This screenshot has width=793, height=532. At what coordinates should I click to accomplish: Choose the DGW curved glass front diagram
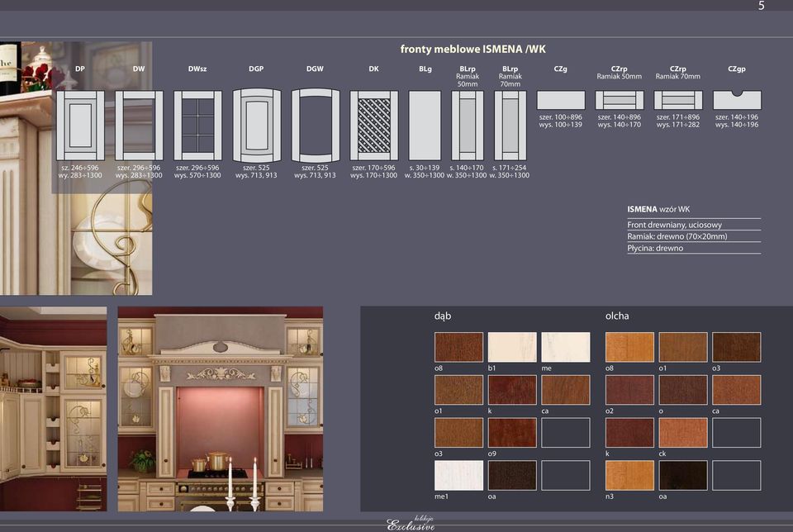coord(315,126)
